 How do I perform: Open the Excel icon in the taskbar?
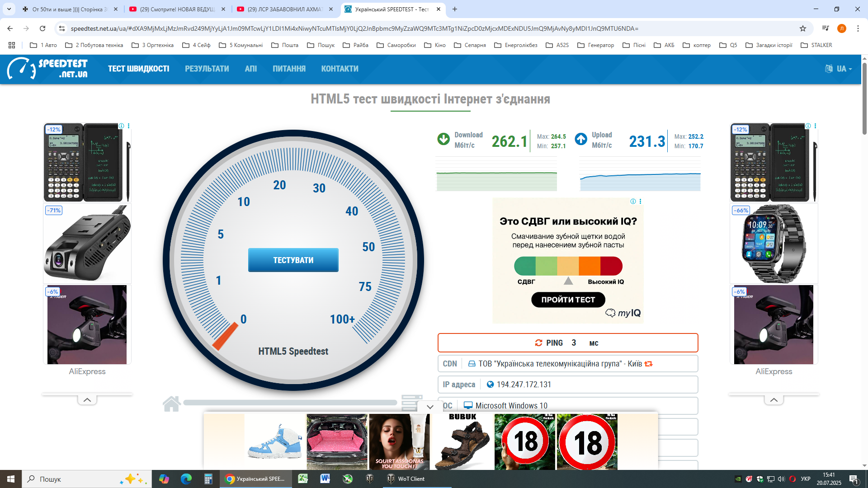(x=303, y=479)
